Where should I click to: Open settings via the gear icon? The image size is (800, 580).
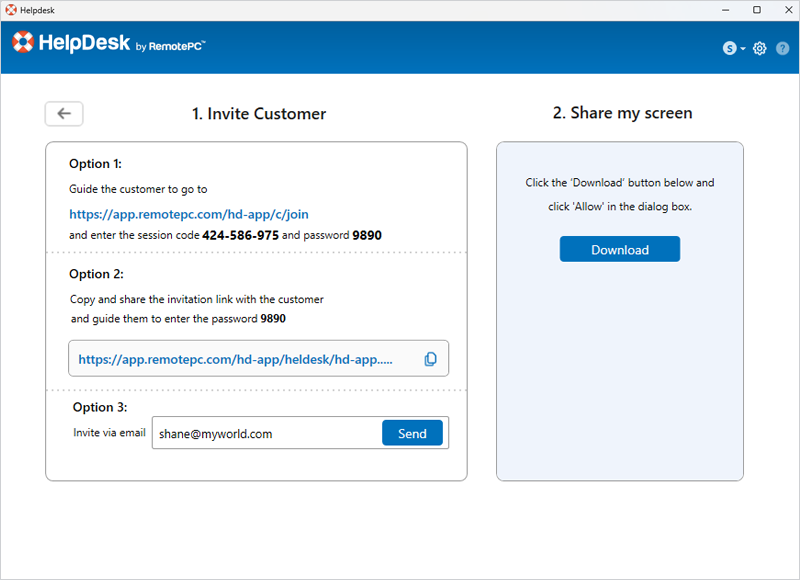760,48
